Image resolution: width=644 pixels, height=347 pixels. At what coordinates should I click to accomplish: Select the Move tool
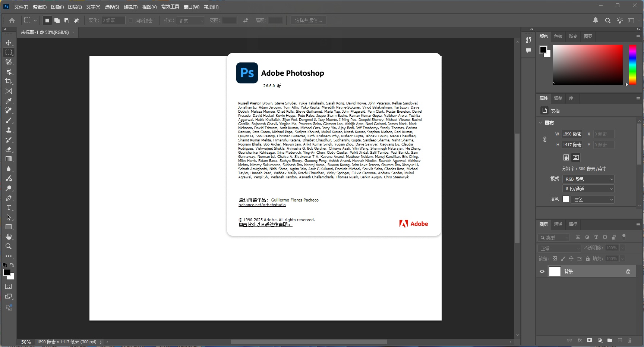(9, 43)
